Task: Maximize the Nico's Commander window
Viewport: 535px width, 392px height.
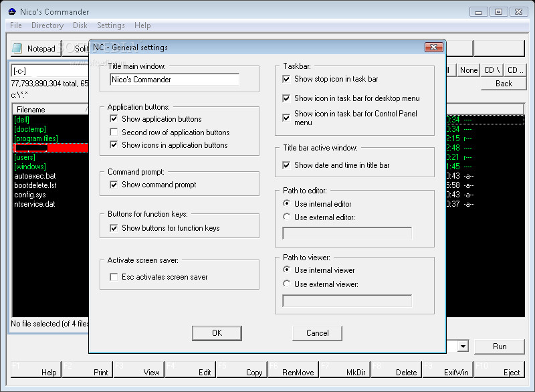Action: pos(498,12)
